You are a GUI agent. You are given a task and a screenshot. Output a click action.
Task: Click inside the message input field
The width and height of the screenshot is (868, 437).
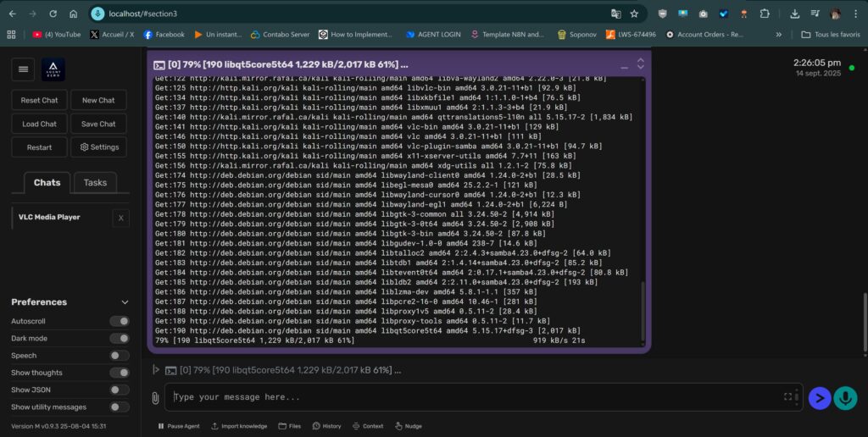(x=475, y=397)
